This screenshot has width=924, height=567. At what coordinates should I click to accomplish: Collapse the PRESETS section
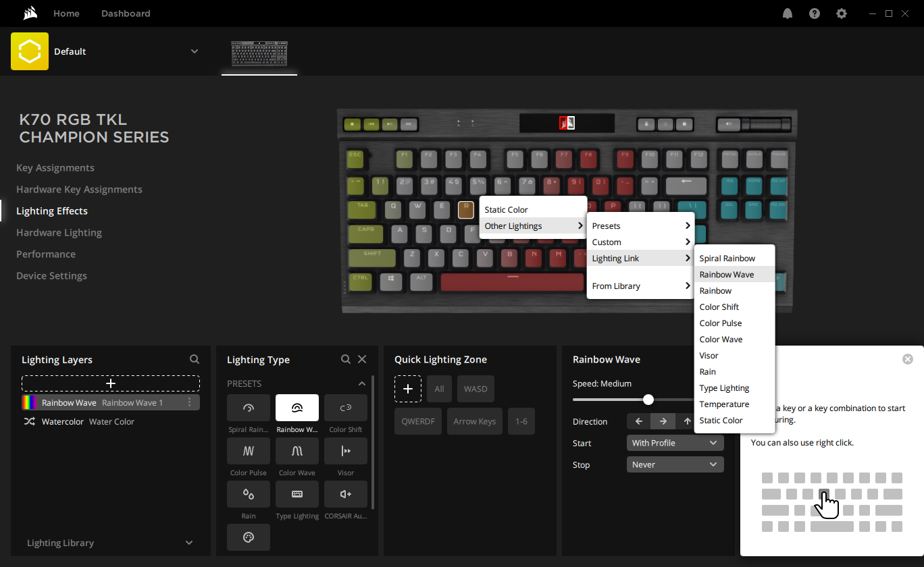tap(362, 383)
